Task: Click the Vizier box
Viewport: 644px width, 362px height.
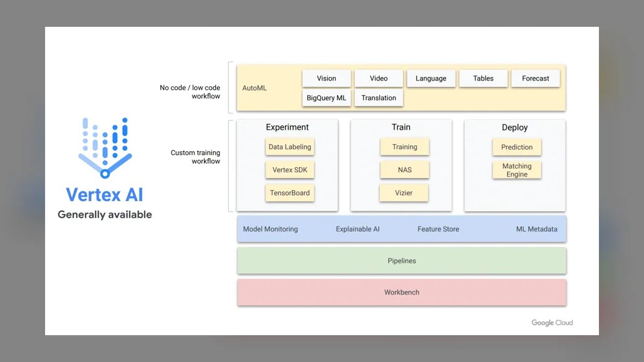Action: [x=404, y=193]
